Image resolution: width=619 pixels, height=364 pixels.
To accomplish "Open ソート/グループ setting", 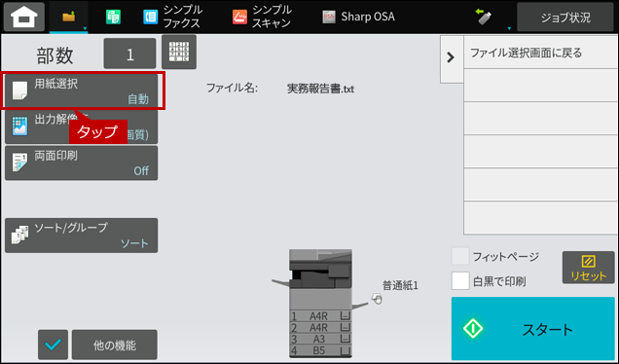I will [82, 236].
